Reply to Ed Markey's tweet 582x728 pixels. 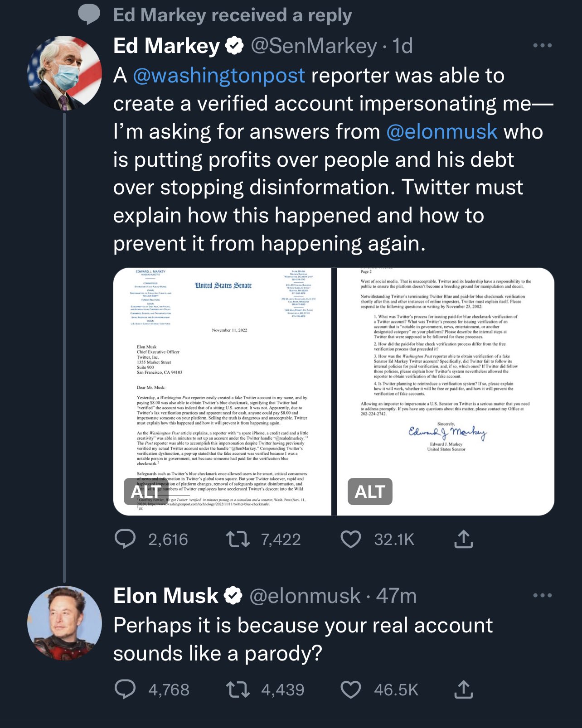click(125, 539)
